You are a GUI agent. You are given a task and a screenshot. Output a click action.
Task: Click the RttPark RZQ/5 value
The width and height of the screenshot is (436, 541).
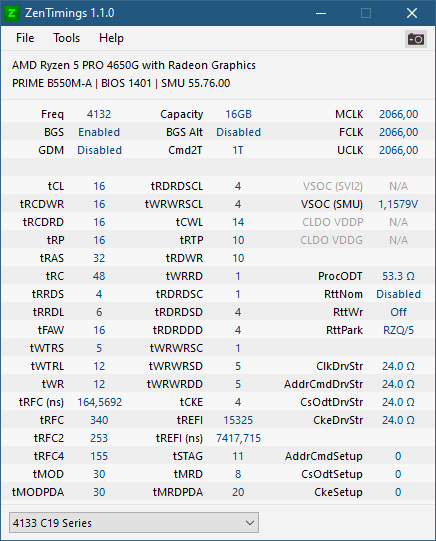tap(398, 330)
